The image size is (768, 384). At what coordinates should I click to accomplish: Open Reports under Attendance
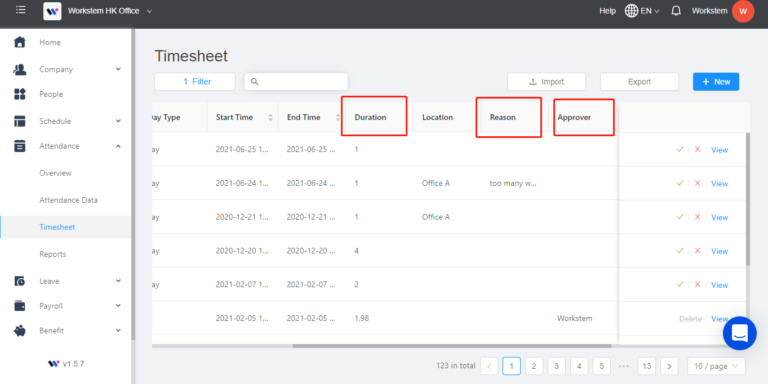52,254
